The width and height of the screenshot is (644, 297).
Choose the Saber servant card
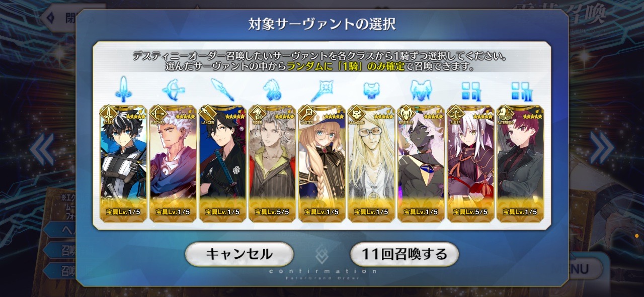[123, 163]
